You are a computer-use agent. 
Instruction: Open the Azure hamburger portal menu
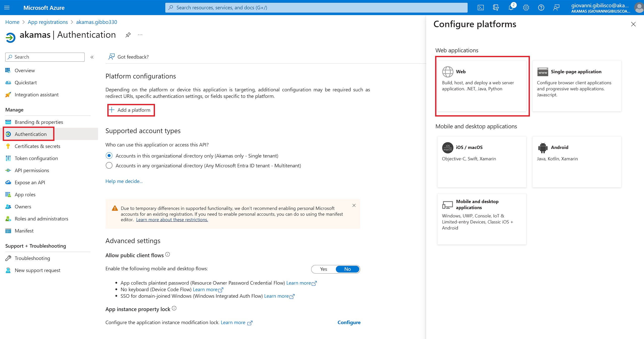(7, 8)
